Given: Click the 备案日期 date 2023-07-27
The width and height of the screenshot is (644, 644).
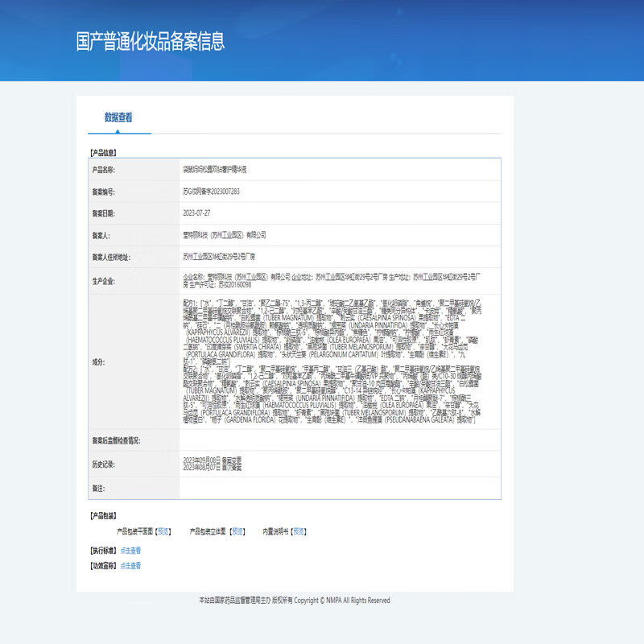Looking at the screenshot, I should click(x=197, y=214).
